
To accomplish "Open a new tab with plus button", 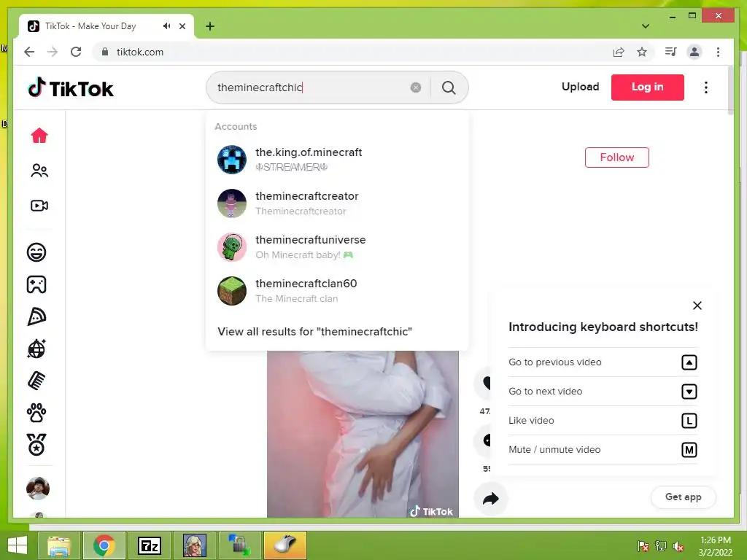I will 210,26.
